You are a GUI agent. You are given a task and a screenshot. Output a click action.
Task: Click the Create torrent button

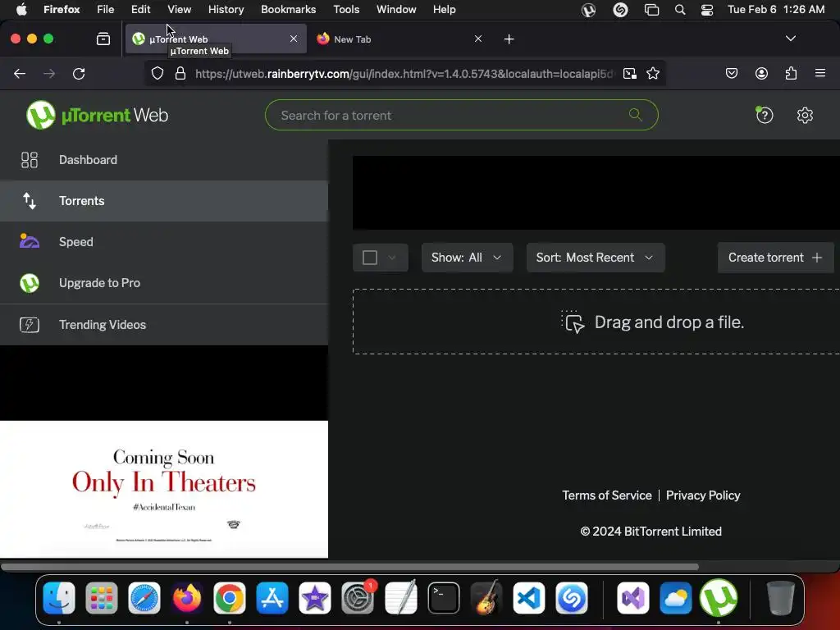pos(775,258)
